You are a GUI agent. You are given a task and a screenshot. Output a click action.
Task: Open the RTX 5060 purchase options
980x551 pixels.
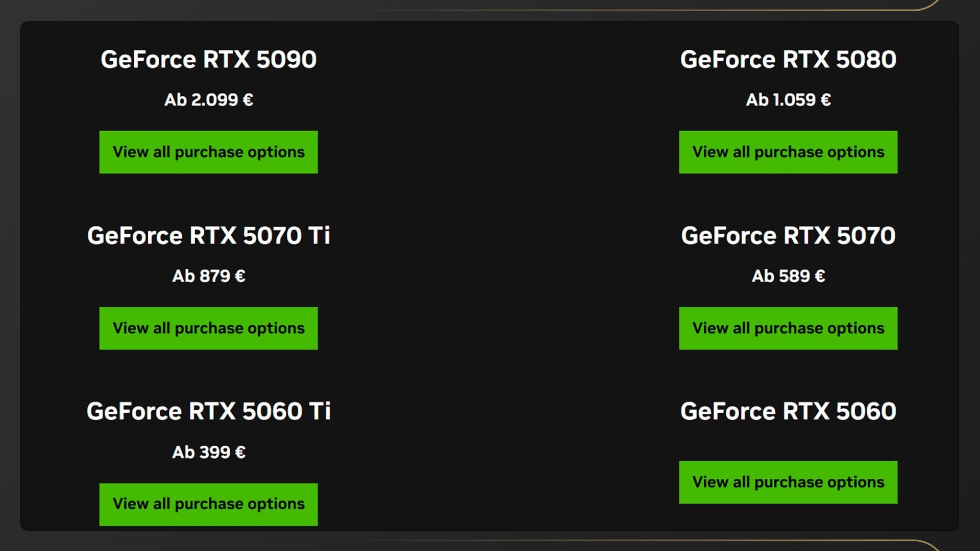point(788,482)
